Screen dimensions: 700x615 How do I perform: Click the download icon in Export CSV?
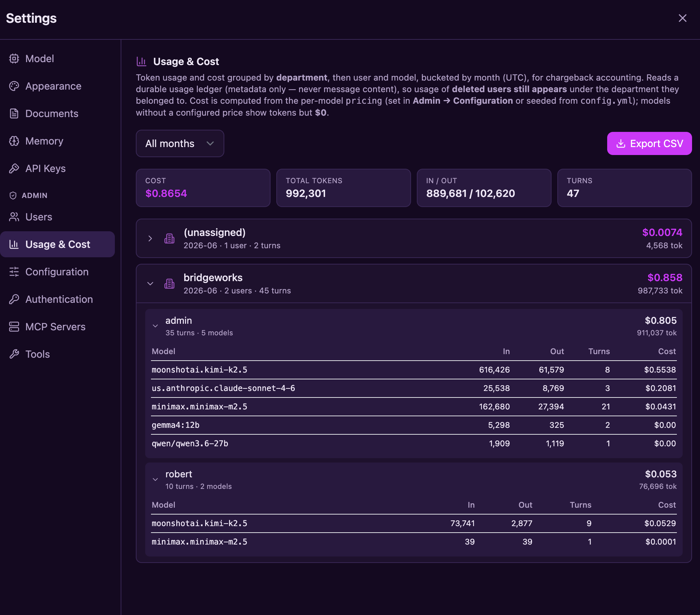pos(621,143)
